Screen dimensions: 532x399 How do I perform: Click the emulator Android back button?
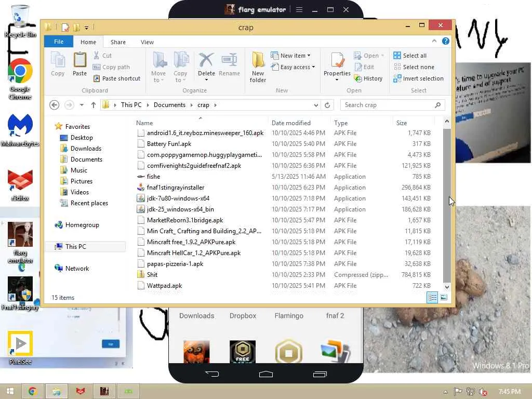point(212,374)
